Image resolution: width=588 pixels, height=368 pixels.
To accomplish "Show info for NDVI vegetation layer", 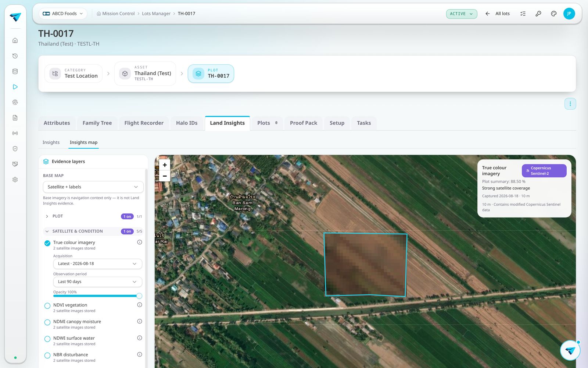I will (x=140, y=305).
